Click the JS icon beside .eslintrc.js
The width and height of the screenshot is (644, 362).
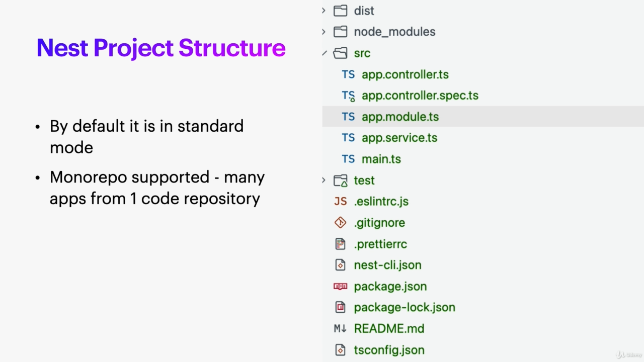tap(340, 201)
